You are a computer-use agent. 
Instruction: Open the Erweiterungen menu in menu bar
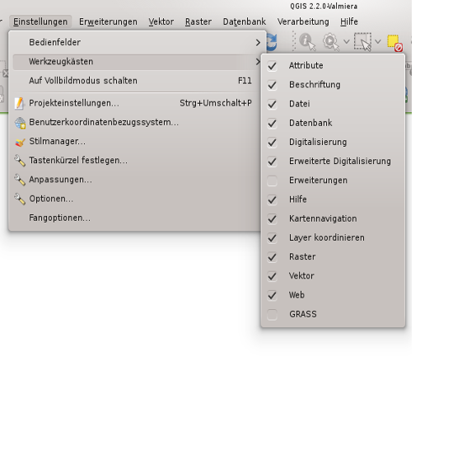[x=108, y=22]
